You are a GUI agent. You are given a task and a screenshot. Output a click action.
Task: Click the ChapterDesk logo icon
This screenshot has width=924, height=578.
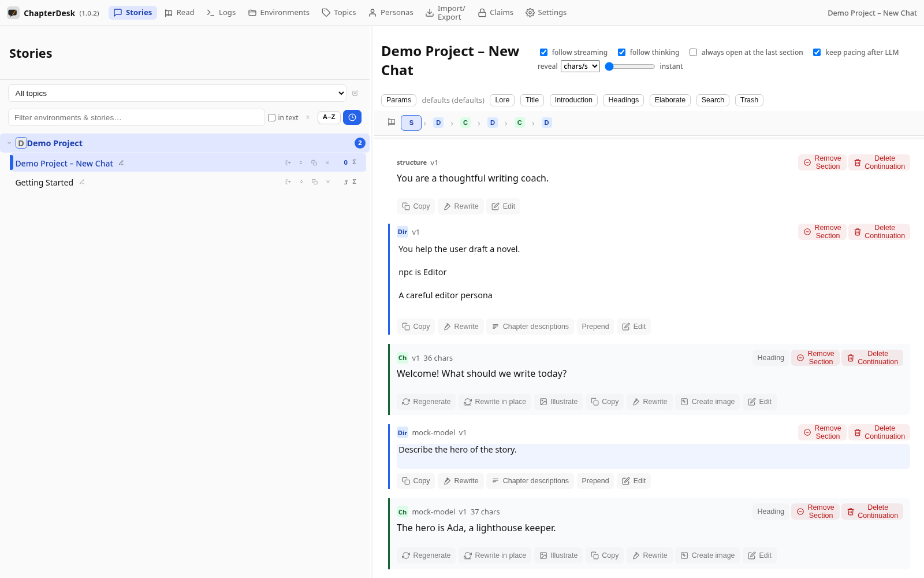click(x=13, y=13)
